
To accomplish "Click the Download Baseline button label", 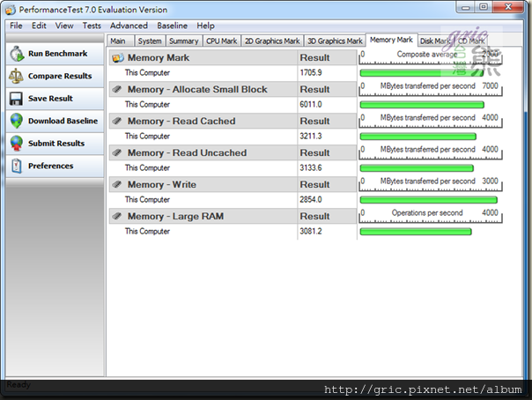I will point(63,121).
